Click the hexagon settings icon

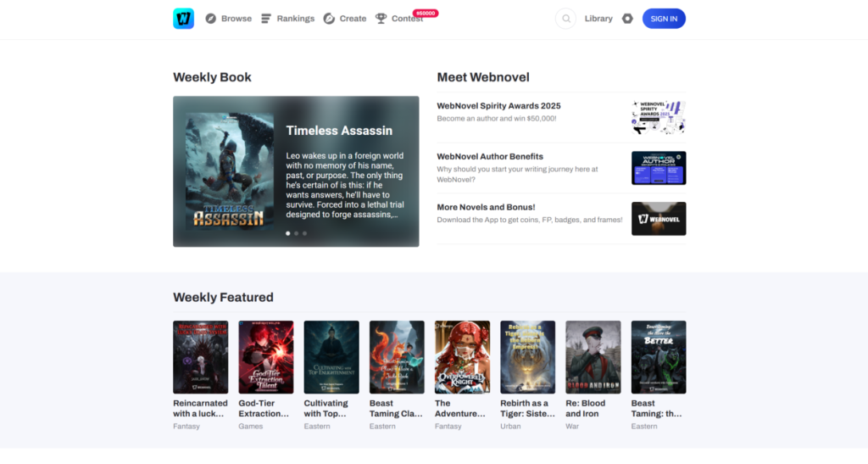click(x=627, y=19)
